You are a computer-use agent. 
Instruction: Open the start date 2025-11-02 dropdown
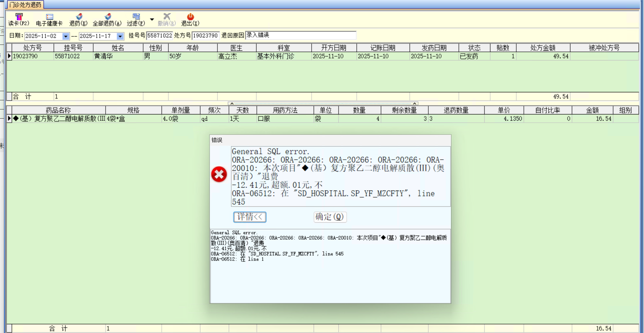coord(65,36)
